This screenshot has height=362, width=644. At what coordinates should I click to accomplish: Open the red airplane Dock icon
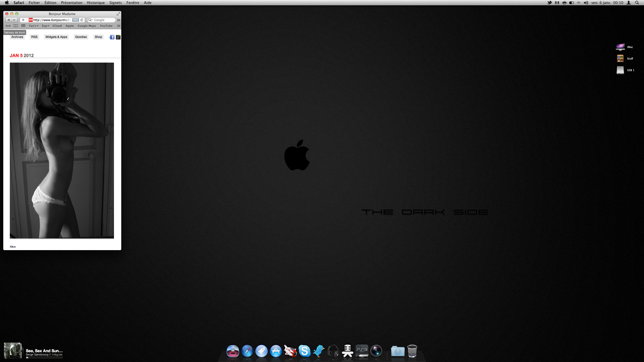point(290,351)
